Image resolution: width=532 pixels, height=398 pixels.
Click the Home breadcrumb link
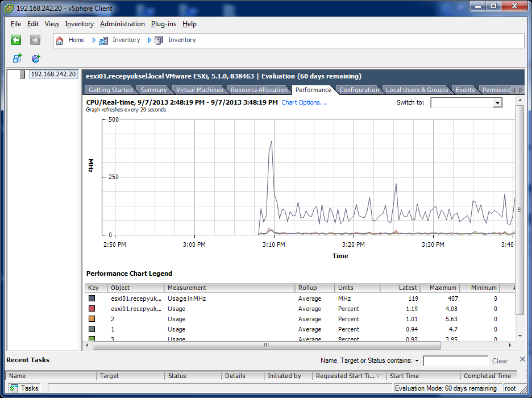click(76, 40)
